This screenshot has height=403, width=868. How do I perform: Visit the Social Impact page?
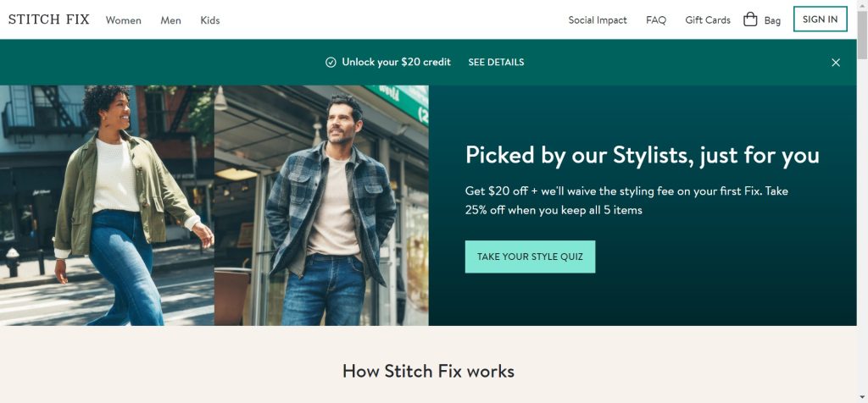click(x=598, y=20)
